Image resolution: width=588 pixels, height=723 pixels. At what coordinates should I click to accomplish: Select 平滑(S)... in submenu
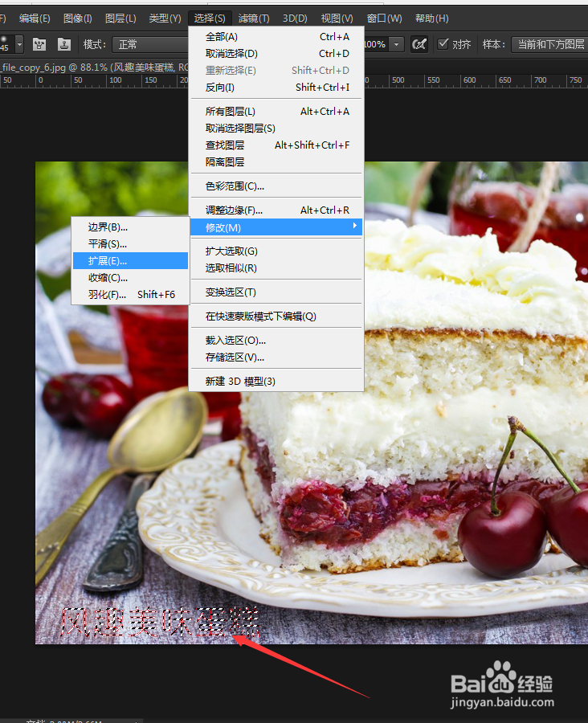click(130, 244)
